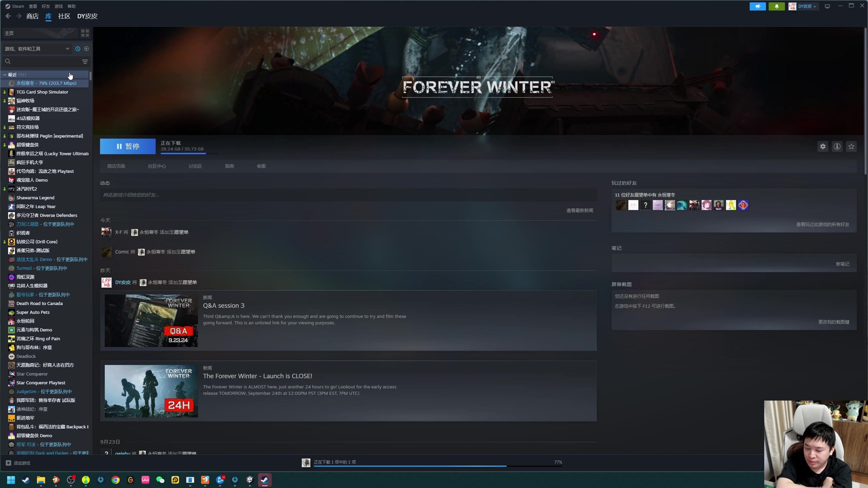Click the announcements megaphone button

(x=757, y=6)
